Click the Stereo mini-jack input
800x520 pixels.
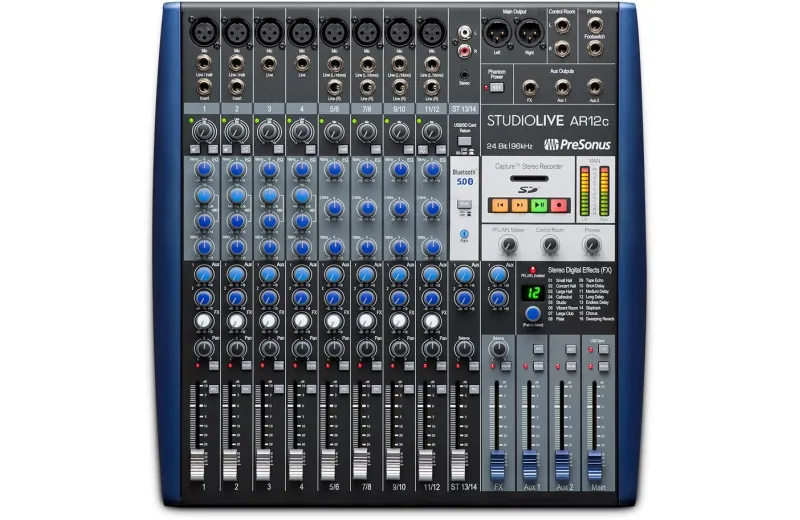pyautogui.click(x=464, y=75)
